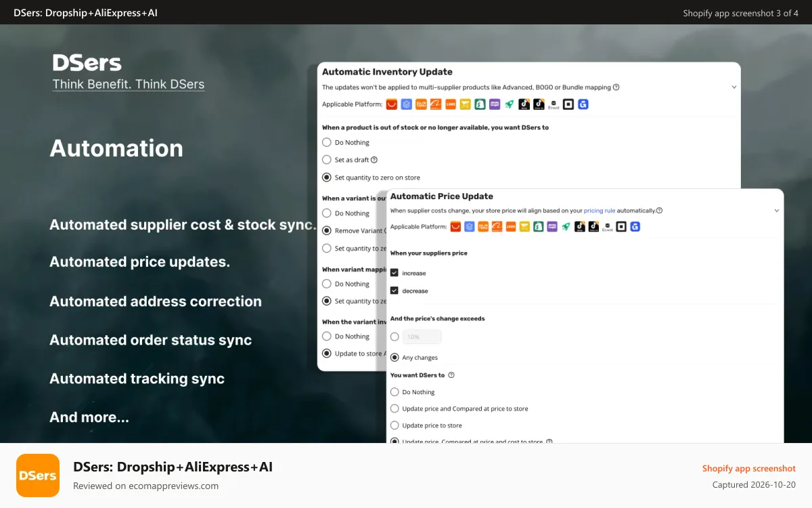Select Update to store radio in Inventory Update
The image size is (812, 508).
[x=327, y=354]
